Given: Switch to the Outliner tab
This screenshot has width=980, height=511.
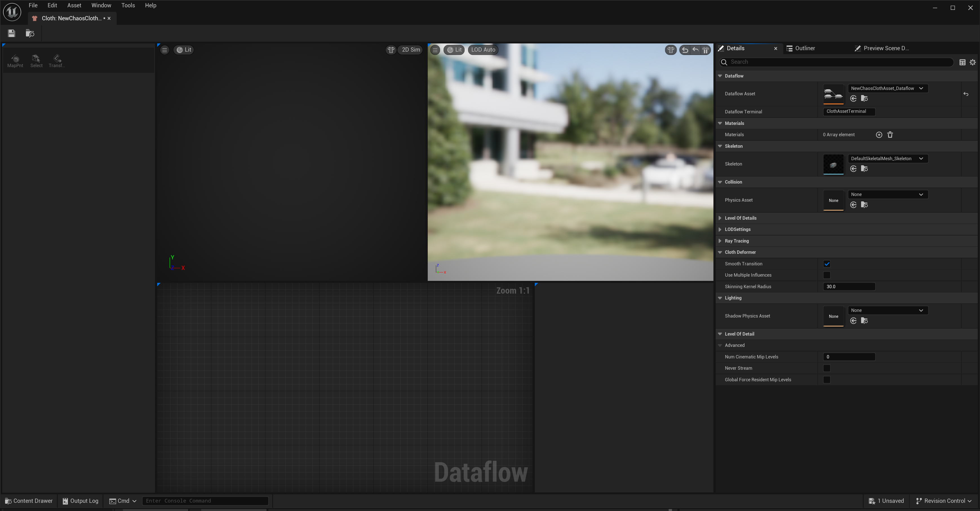Looking at the screenshot, I should (x=804, y=48).
